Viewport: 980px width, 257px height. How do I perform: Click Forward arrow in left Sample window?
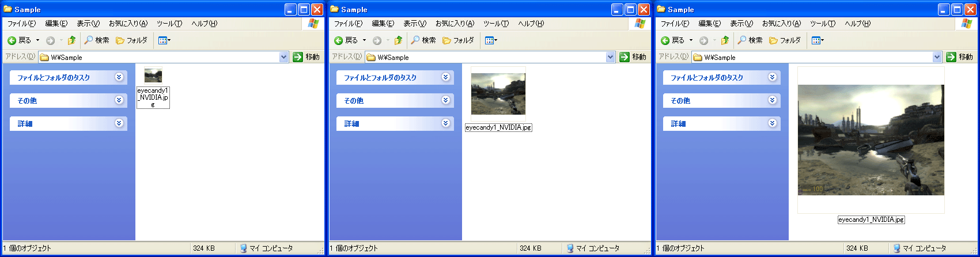(x=50, y=40)
